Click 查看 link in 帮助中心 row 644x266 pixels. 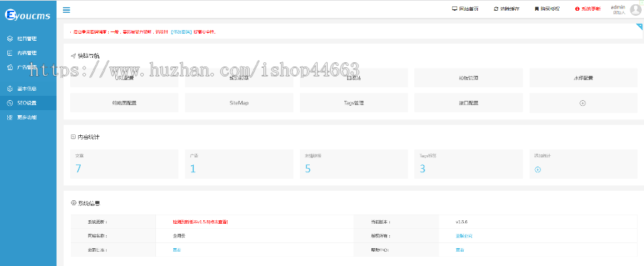[460, 250]
